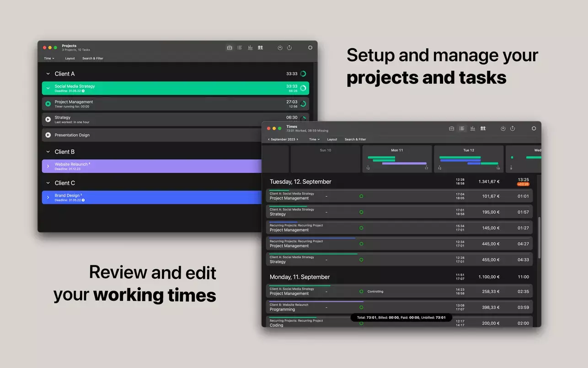588x368 pixels.
Task: Click the import download icon in Projects window
Action: pyautogui.click(x=280, y=48)
